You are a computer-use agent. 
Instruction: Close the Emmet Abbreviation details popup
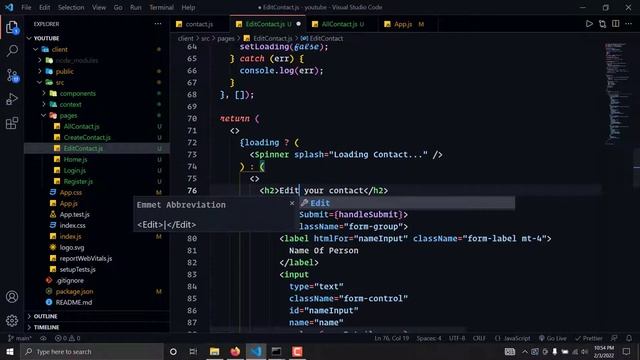coord(292,203)
